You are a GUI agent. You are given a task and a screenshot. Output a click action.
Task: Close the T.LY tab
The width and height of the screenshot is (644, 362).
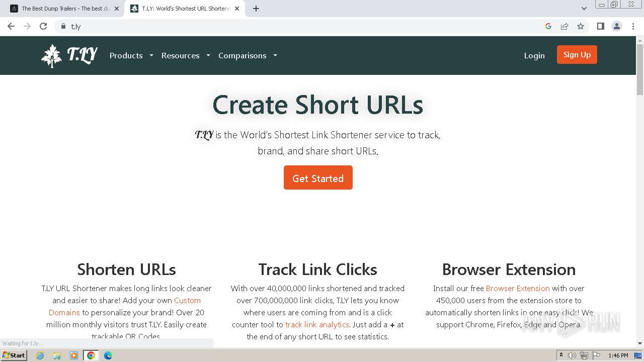(x=237, y=9)
